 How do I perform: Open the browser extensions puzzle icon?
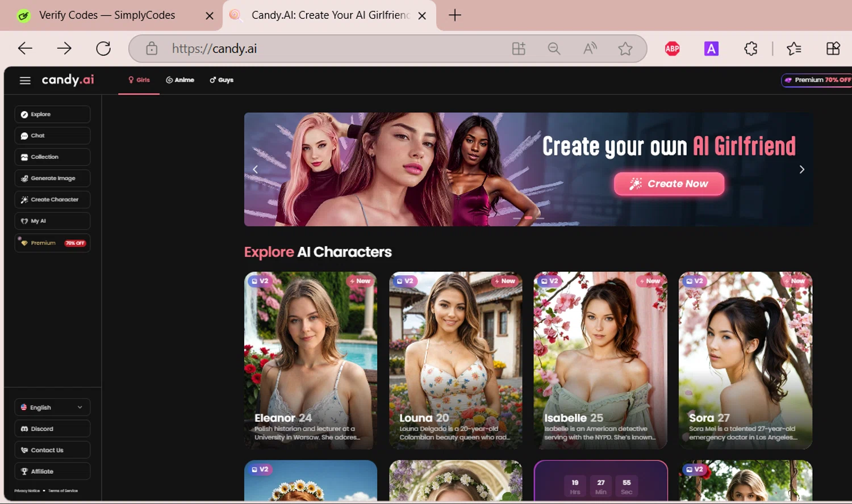751,49
